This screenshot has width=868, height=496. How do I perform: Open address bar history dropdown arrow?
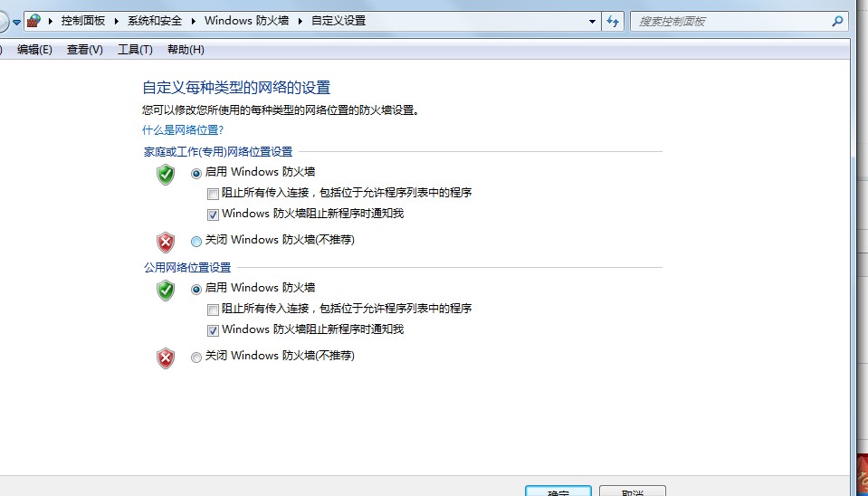pos(592,22)
